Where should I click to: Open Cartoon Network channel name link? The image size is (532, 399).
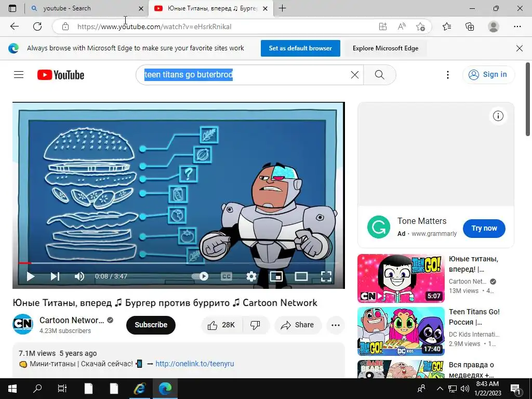coord(72,320)
